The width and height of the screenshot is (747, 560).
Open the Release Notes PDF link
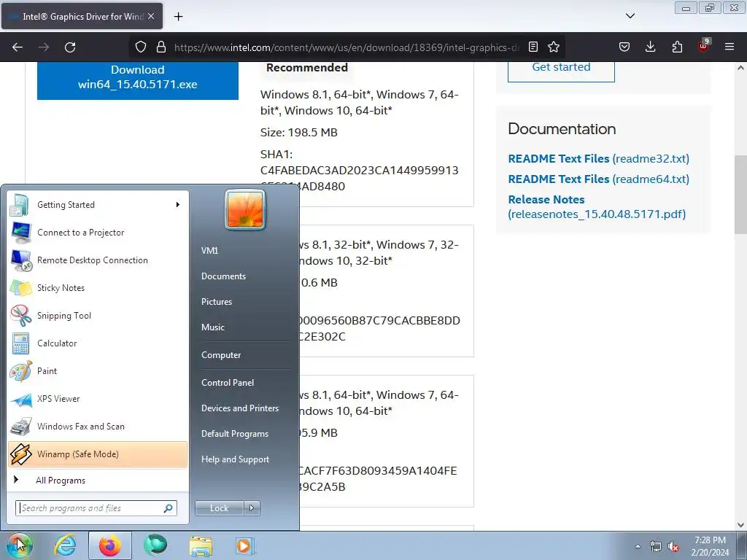(597, 206)
